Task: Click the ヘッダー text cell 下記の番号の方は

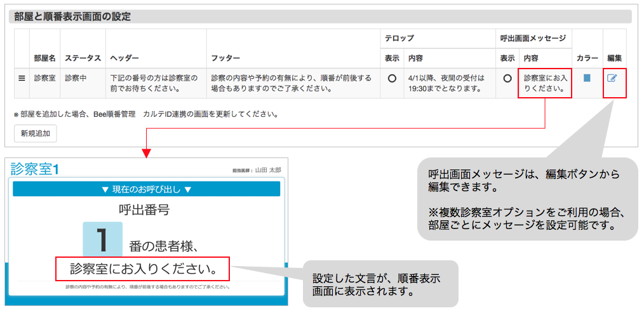Action: point(154,83)
